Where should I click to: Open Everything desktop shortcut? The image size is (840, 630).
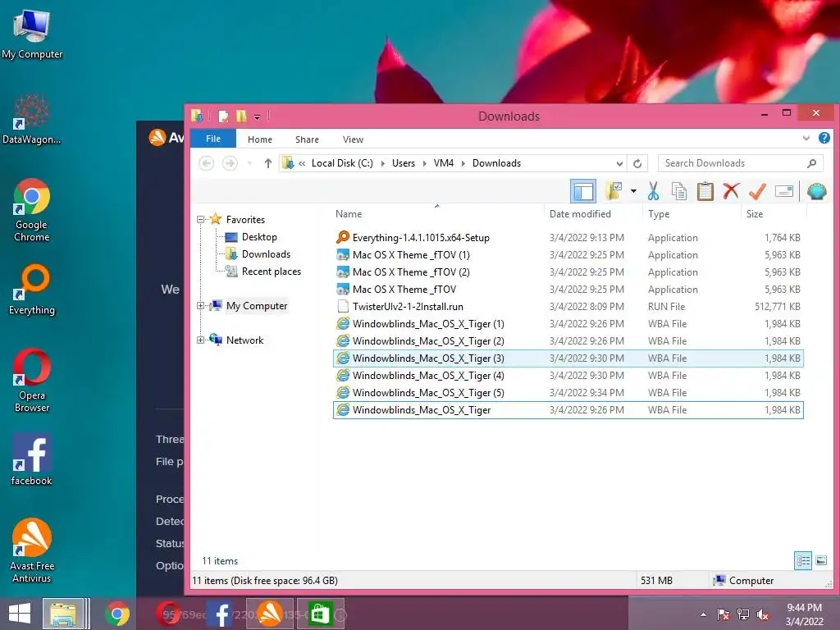pos(32,290)
